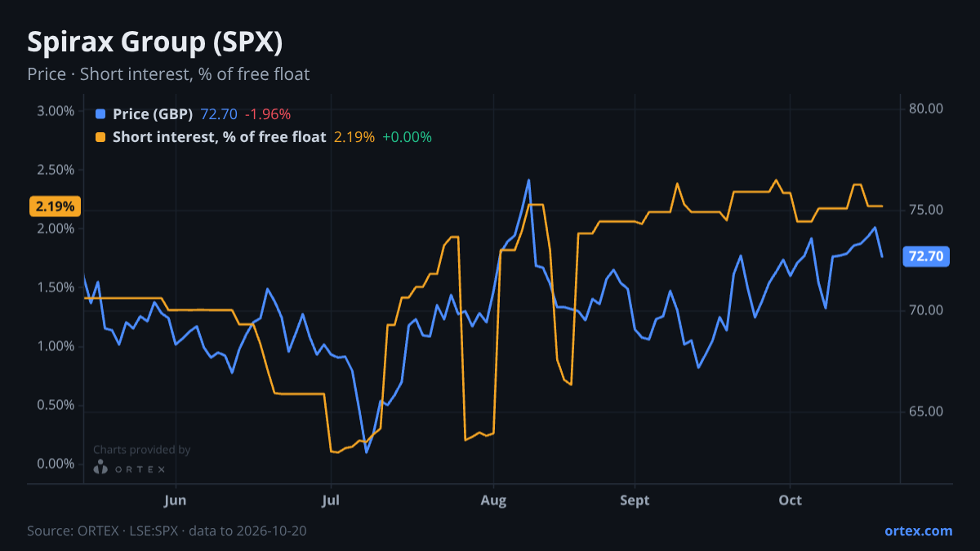
Task: Select the Short interest, % of free float legend label
Action: coord(220,137)
